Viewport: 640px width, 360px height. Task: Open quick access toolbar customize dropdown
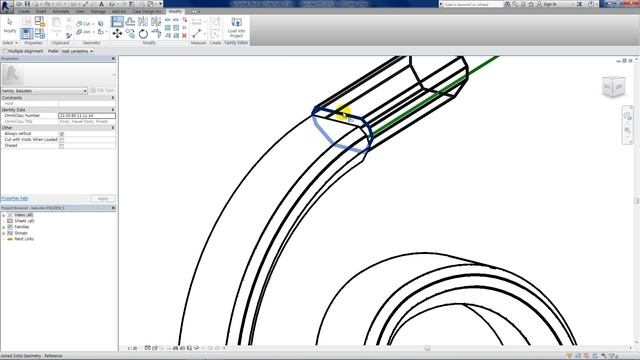pos(160,4)
